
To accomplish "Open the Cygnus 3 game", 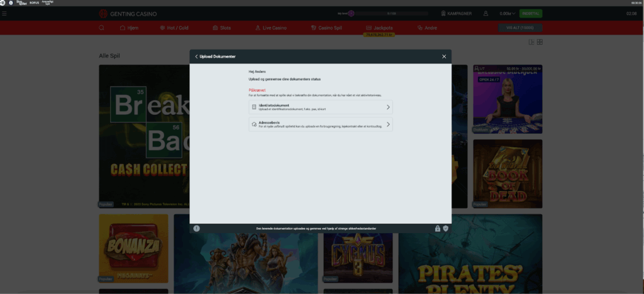I will [x=358, y=258].
